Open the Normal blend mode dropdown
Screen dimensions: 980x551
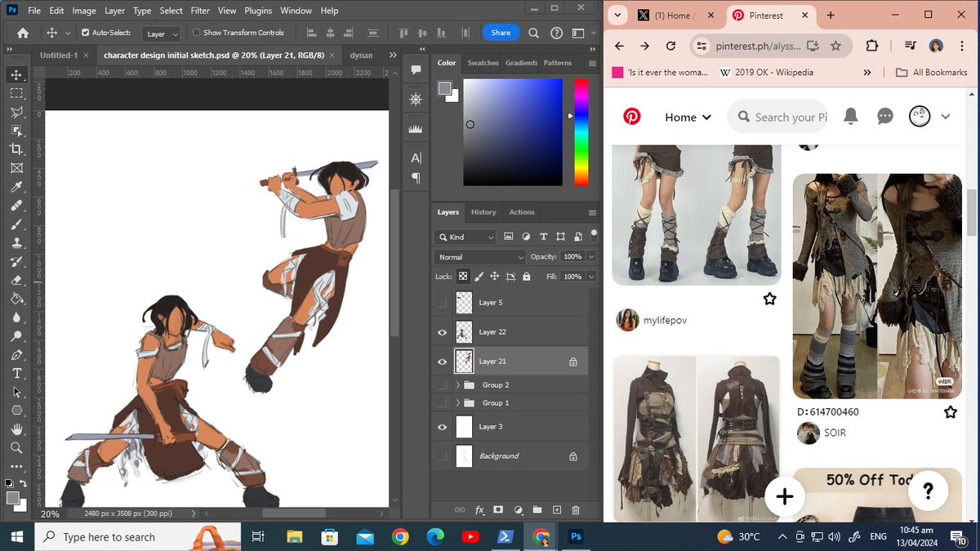(x=480, y=256)
